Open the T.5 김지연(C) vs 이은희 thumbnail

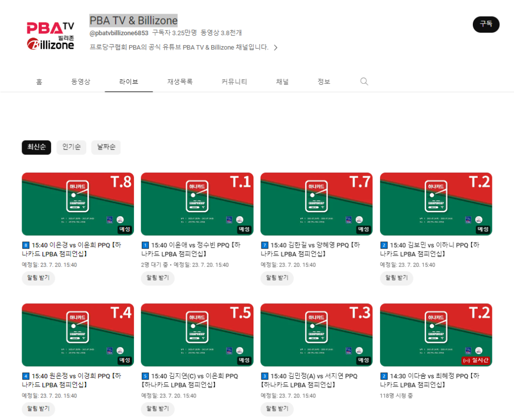[197, 335]
